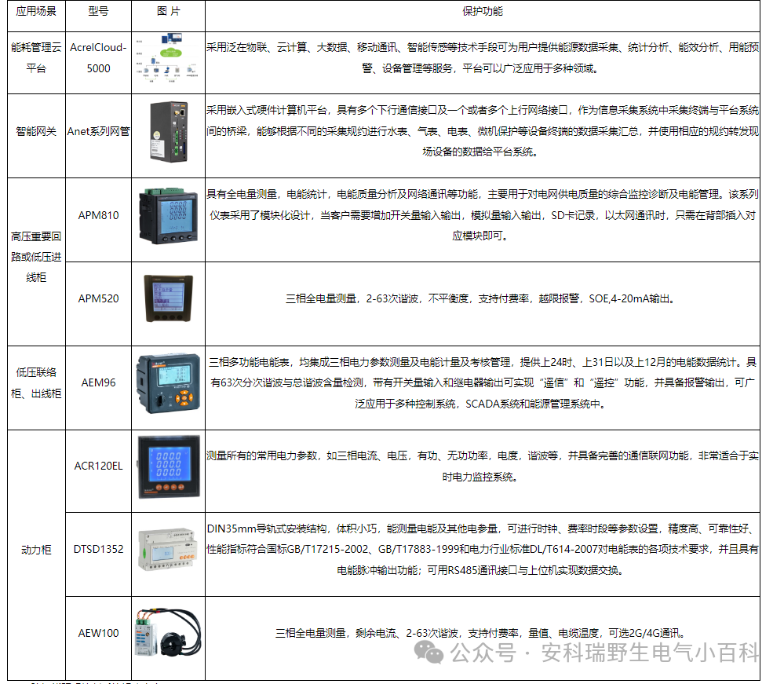Select the 应用场景 column header
Image resolution: width=784 pixels, height=684 pixels.
coord(36,11)
